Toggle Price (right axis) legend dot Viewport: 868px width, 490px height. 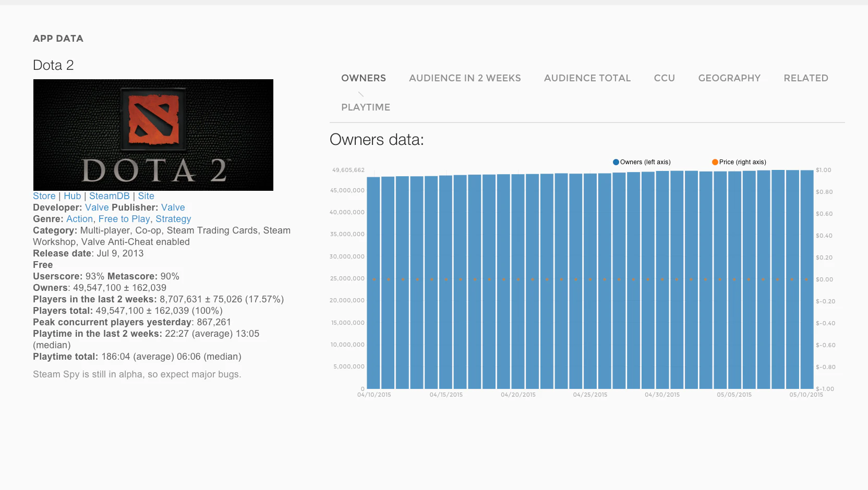[715, 162]
